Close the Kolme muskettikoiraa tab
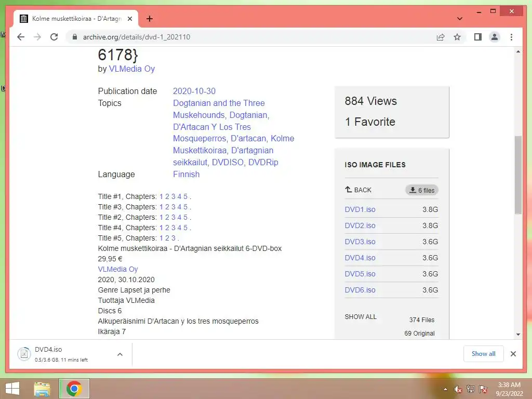Screen dimensions: 532x399 pyautogui.click(x=129, y=19)
